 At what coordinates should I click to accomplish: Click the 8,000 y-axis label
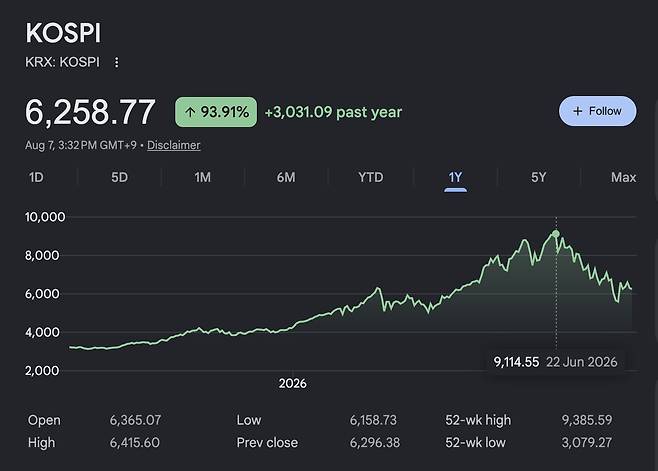pyautogui.click(x=42, y=256)
